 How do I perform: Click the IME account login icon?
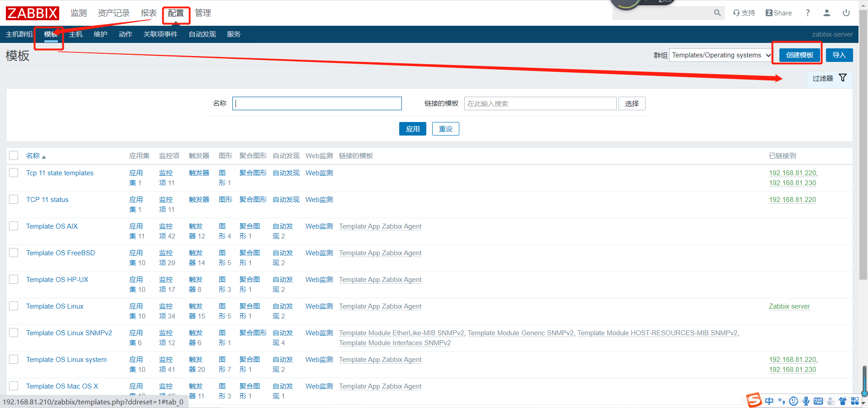tap(830, 401)
